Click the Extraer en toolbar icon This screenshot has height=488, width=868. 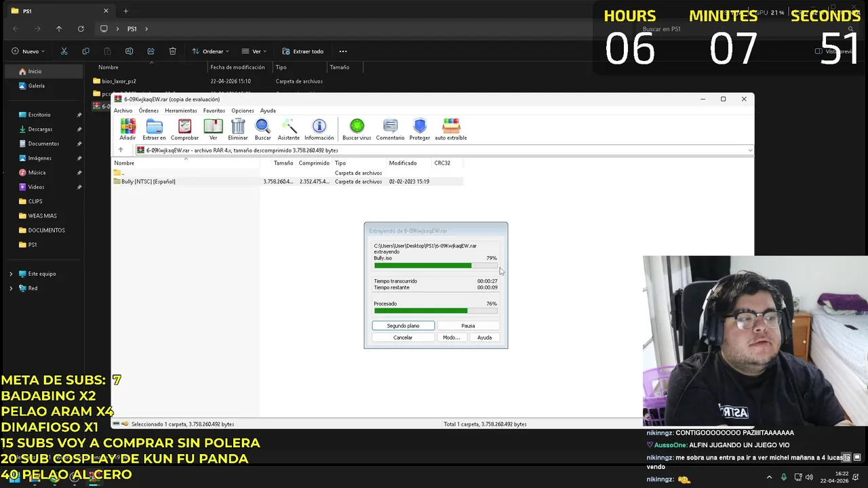pyautogui.click(x=154, y=129)
